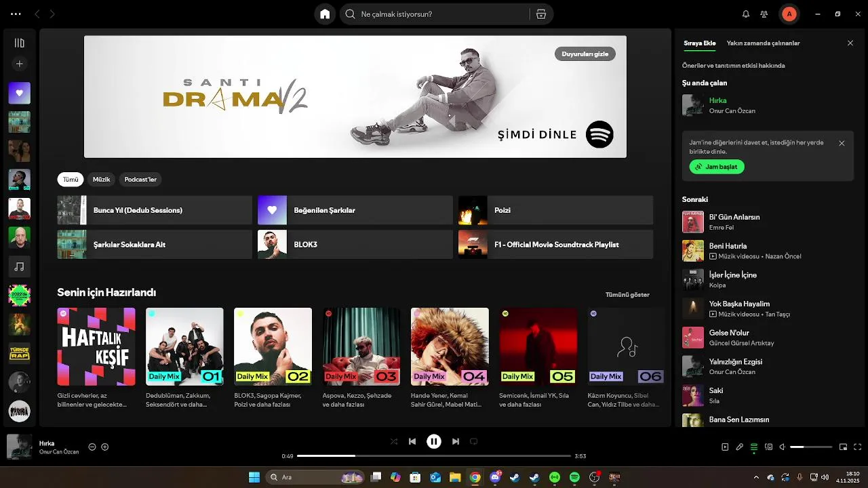Open the Tümünü göster link
The width and height of the screenshot is (868, 488).
[627, 294]
